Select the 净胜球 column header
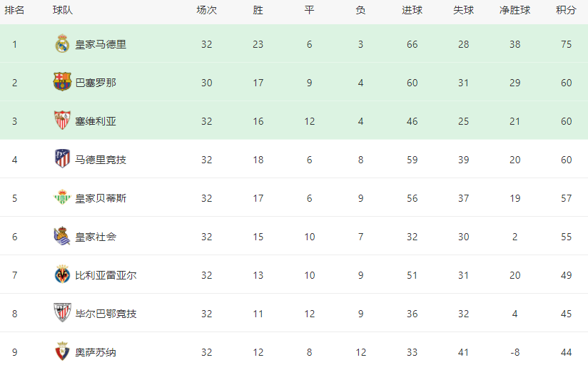The height and width of the screenshot is (370, 588). 514,11
